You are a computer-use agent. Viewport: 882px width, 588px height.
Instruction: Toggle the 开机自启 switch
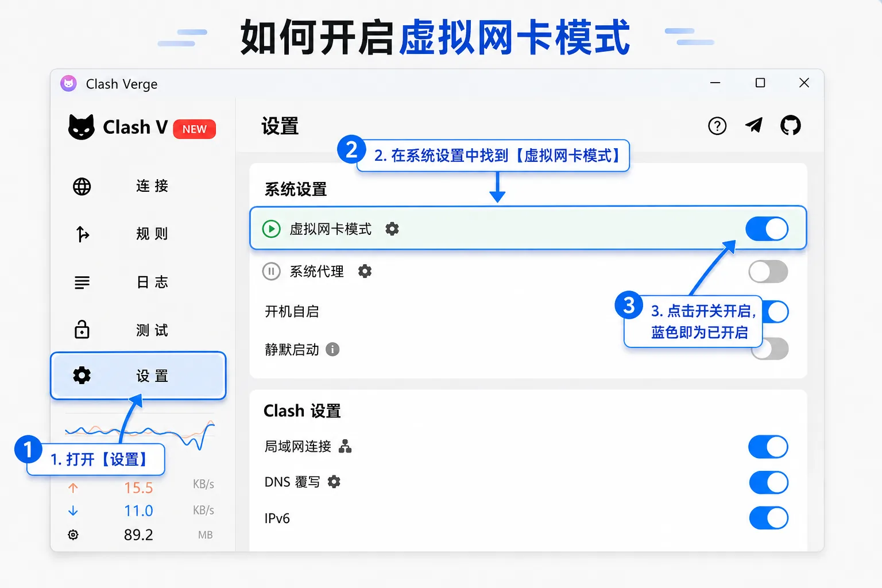(776, 312)
